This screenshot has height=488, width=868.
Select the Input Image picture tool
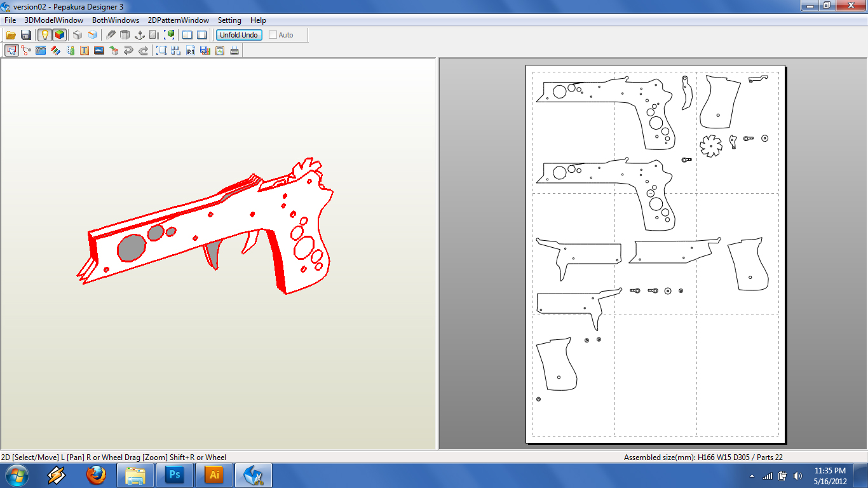click(x=99, y=50)
